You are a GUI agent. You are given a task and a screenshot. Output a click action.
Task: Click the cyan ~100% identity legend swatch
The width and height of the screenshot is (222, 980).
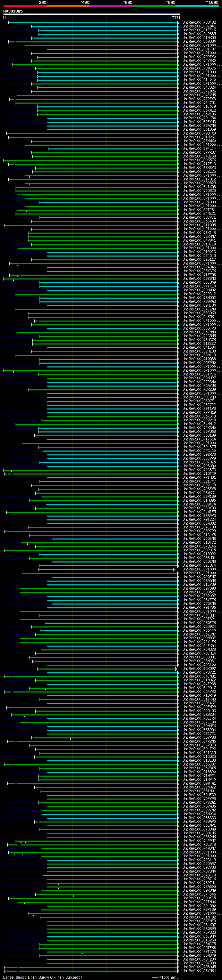pos(197,6)
